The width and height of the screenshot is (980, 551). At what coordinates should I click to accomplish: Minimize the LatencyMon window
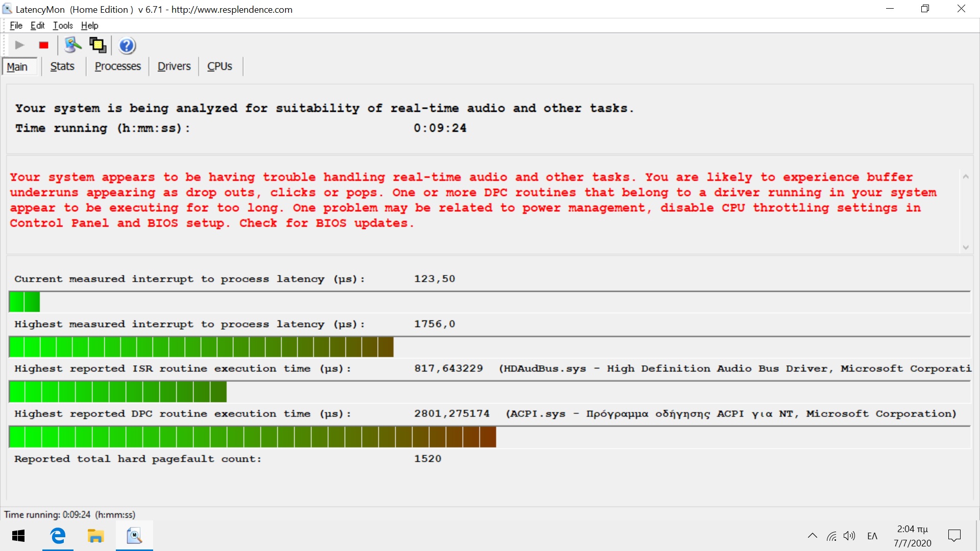tap(890, 9)
